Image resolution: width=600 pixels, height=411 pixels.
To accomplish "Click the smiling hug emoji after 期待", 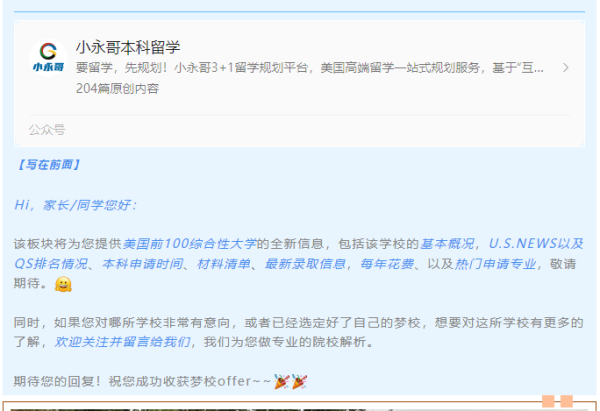I will [63, 284].
